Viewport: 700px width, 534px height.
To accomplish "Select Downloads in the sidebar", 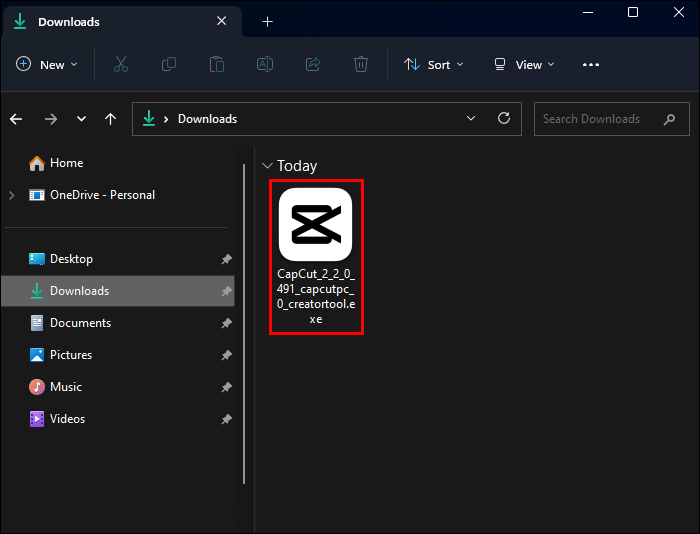I will click(118, 291).
